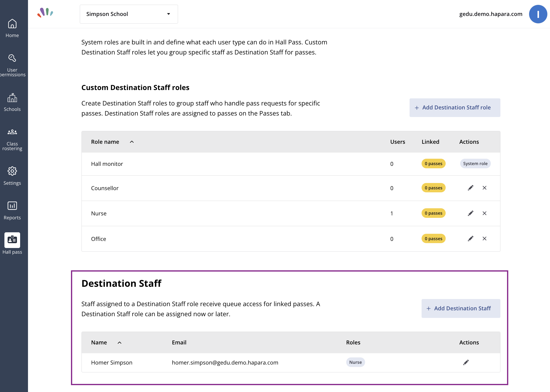Click the System role badge
Viewport: 550px width, 392px height.
(x=475, y=163)
